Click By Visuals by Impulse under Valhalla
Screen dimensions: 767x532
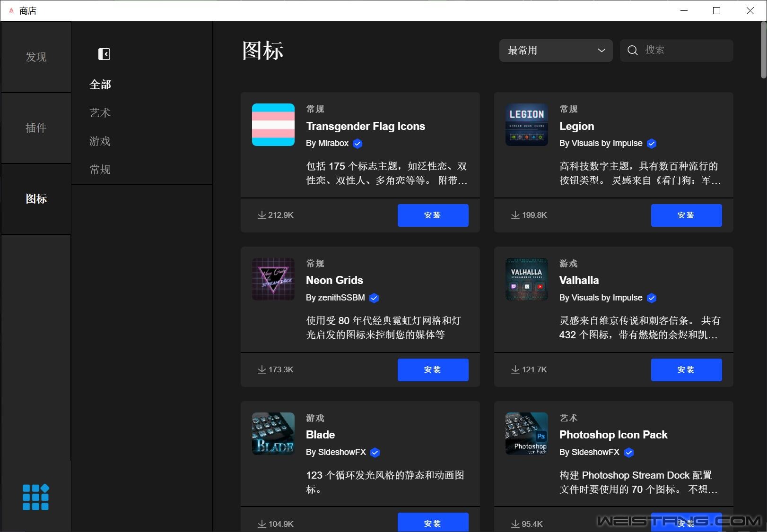tap(601, 298)
